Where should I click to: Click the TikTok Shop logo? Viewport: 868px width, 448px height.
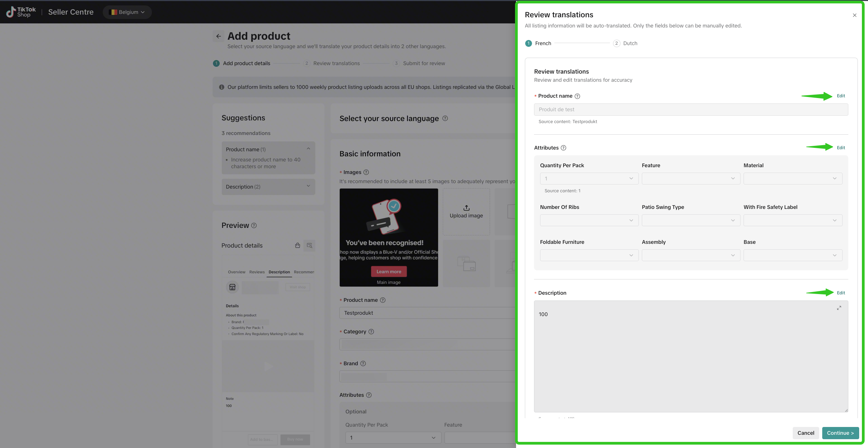(x=21, y=12)
